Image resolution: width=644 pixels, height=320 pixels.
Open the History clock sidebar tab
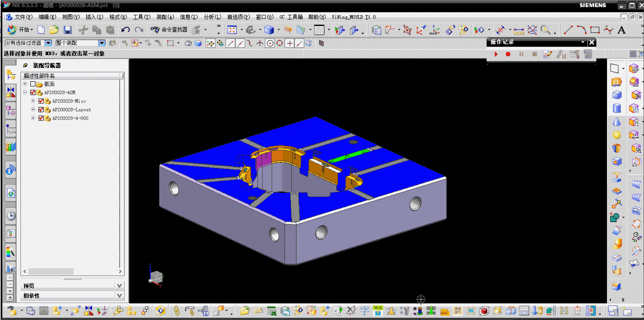[x=11, y=216]
